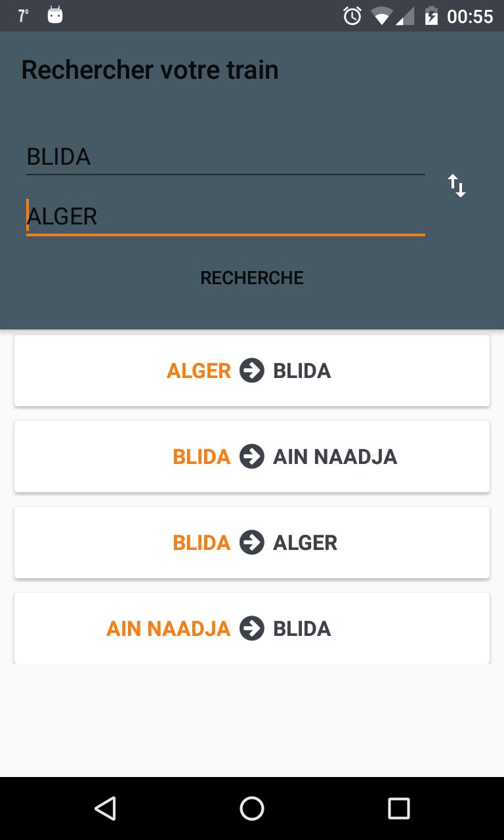The width and height of the screenshot is (504, 840).
Task: Select the orange AIN NAADJA origin label
Action: tap(168, 629)
